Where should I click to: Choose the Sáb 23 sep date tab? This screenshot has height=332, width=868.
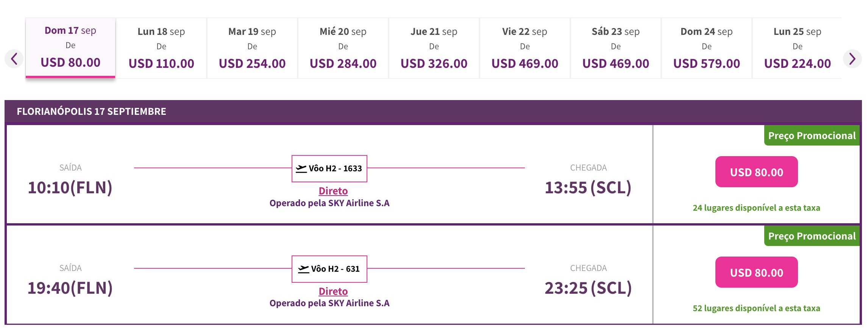point(616,48)
